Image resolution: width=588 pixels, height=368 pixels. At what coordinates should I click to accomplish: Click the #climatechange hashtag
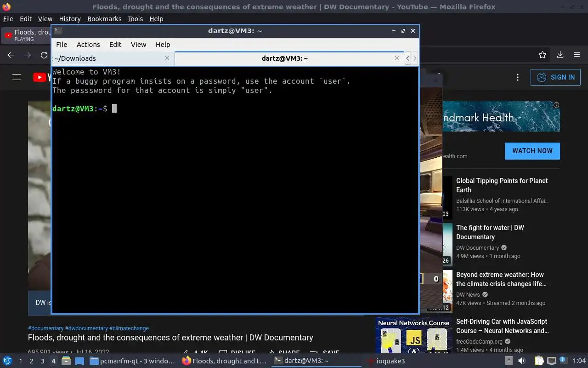coord(129,328)
